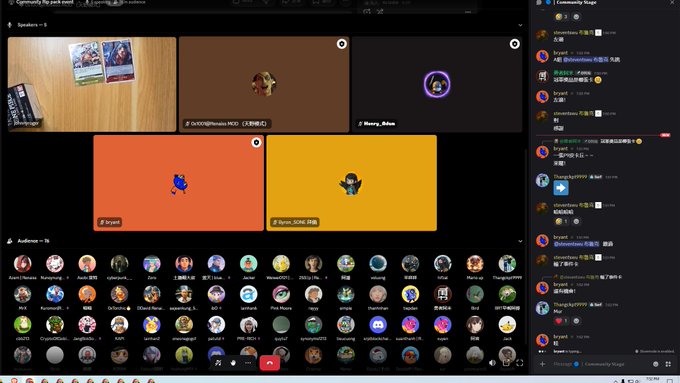Click the KAPI audience avatar
This screenshot has width=680, height=383.
119,325
